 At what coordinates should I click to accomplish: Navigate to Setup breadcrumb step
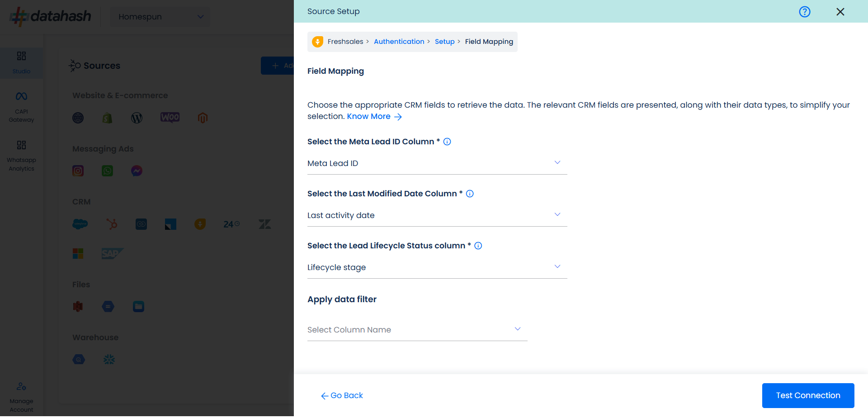point(444,42)
